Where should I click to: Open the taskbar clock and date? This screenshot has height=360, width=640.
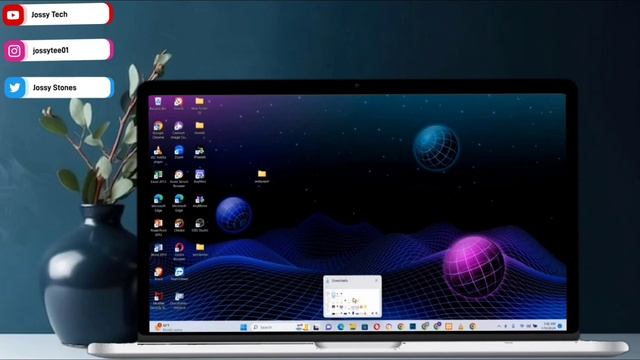pyautogui.click(x=549, y=326)
